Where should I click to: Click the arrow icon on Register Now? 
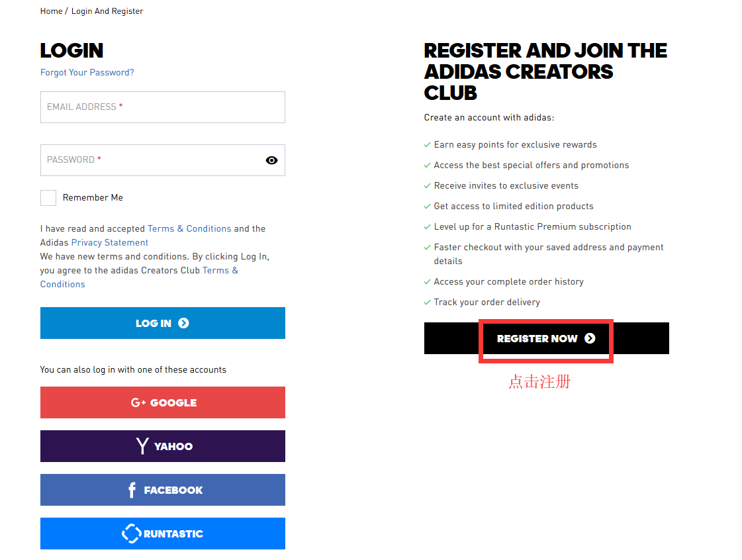(x=590, y=338)
